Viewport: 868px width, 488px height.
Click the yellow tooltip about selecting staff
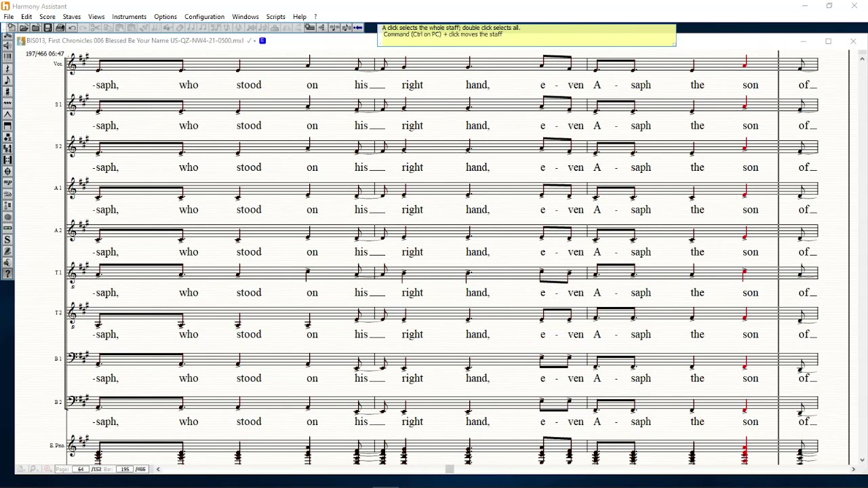(527, 35)
